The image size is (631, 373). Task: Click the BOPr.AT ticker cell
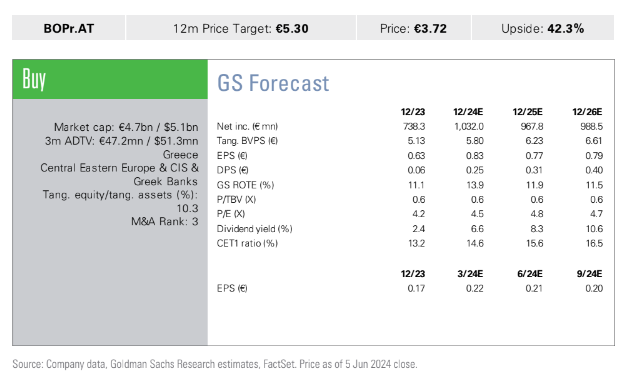point(68,28)
